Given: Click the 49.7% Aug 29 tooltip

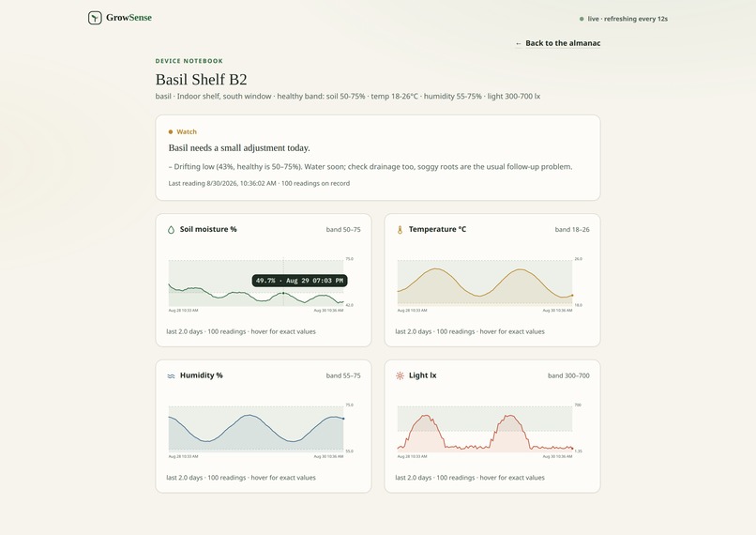Looking at the screenshot, I should click(x=299, y=281).
